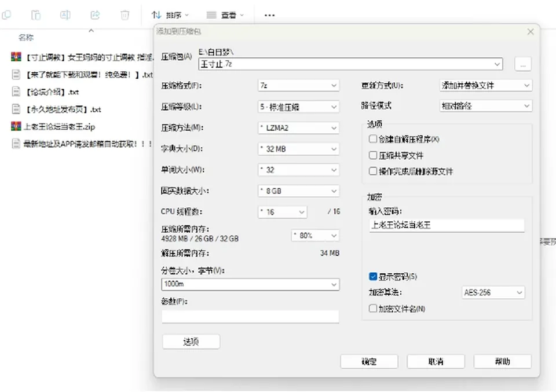
Task: Open the memory usage dropdown showing 80%
Action: pyautogui.click(x=315, y=235)
